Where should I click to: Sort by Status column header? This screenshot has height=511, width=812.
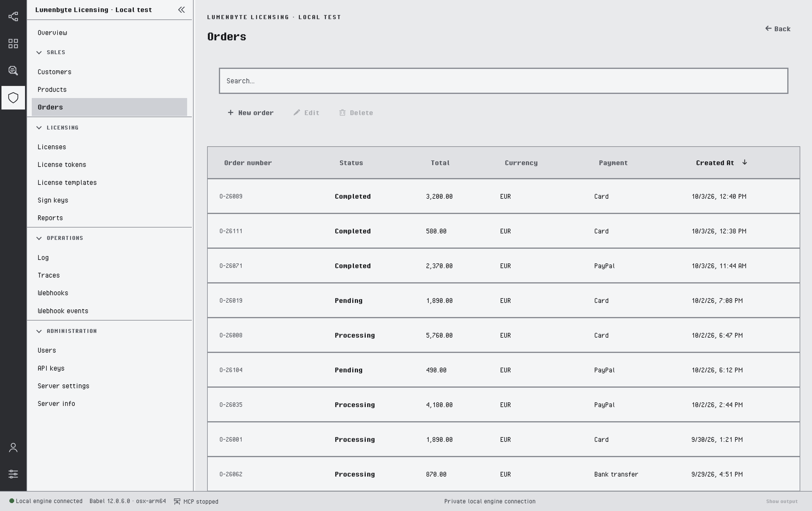click(351, 163)
